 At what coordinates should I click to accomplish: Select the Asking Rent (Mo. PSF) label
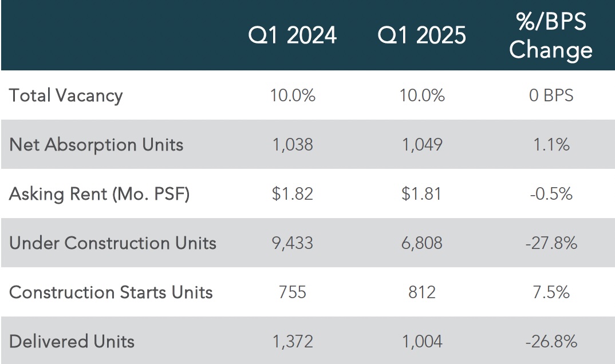tap(99, 194)
